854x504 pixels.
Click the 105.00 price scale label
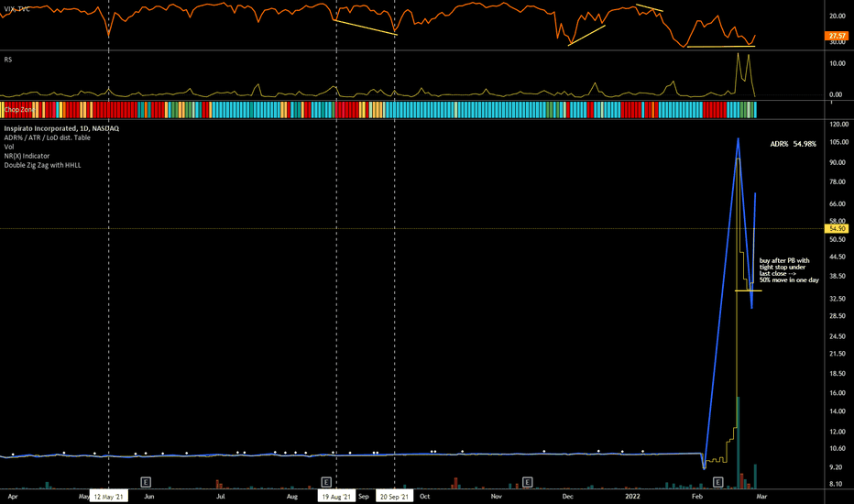coord(838,142)
